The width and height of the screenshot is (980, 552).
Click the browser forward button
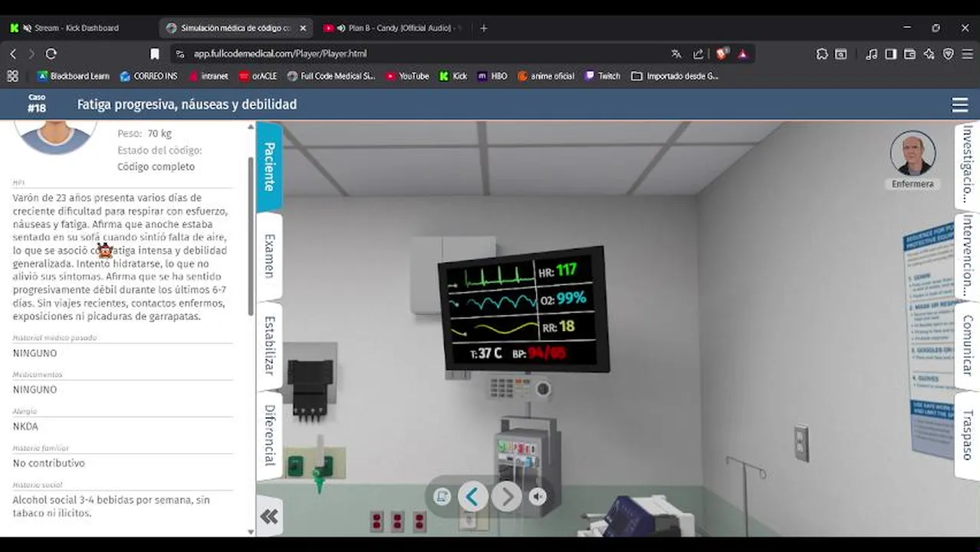click(31, 54)
